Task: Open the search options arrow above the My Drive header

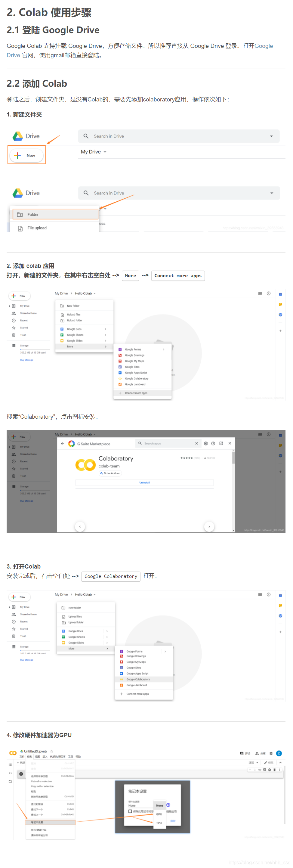Action: (271, 136)
